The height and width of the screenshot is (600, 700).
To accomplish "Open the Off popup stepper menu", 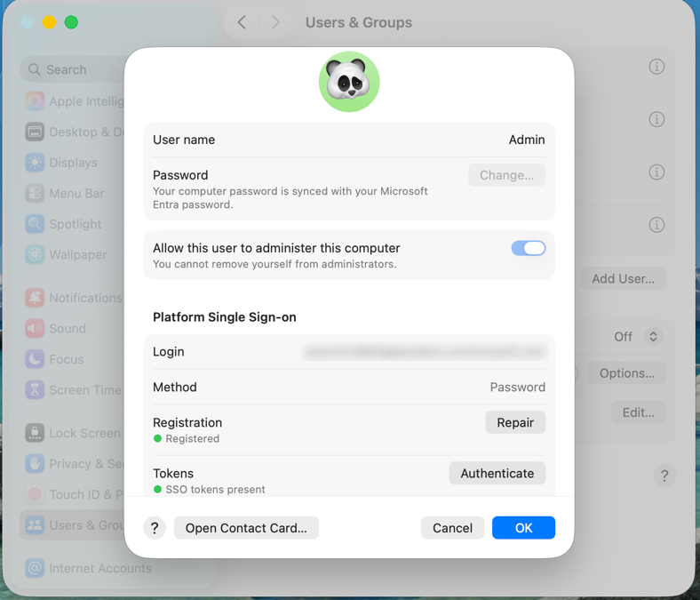I will pyautogui.click(x=653, y=336).
